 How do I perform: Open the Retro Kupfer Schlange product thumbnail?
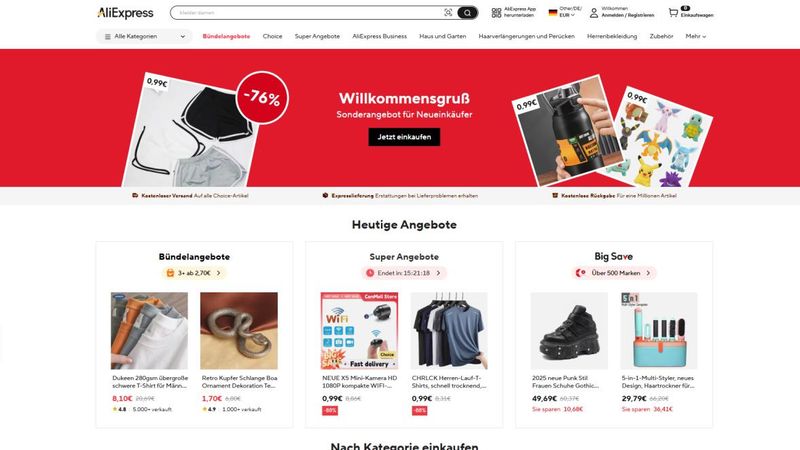pyautogui.click(x=239, y=331)
